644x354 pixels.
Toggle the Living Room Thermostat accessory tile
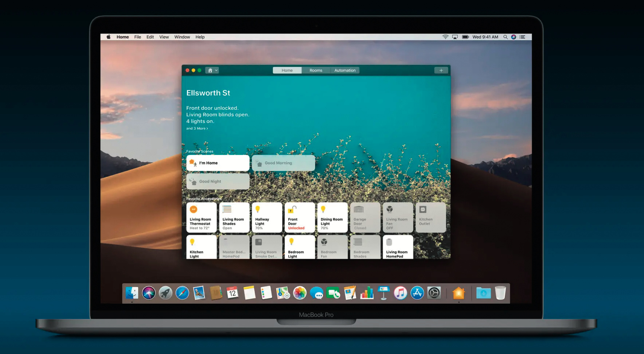click(201, 218)
